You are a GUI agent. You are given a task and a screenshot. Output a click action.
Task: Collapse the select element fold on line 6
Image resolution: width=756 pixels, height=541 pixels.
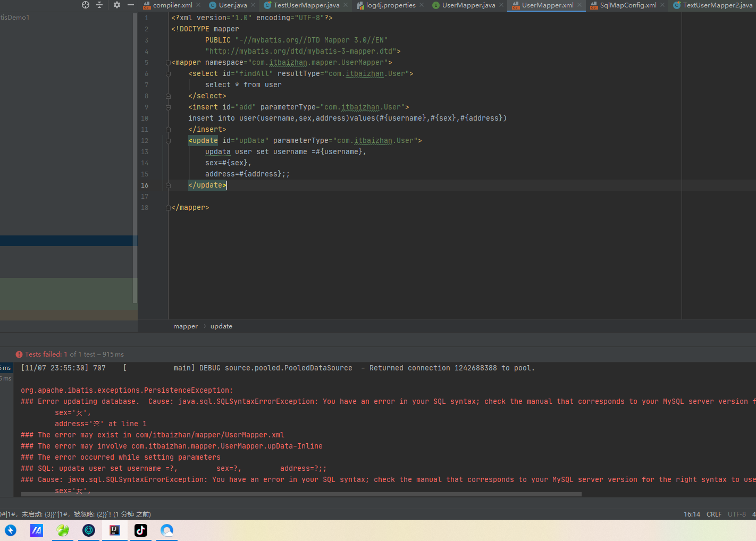tap(168, 74)
